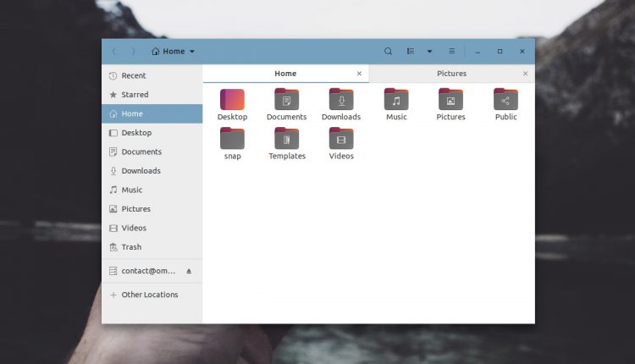Select the Templates folder icon

(287, 139)
